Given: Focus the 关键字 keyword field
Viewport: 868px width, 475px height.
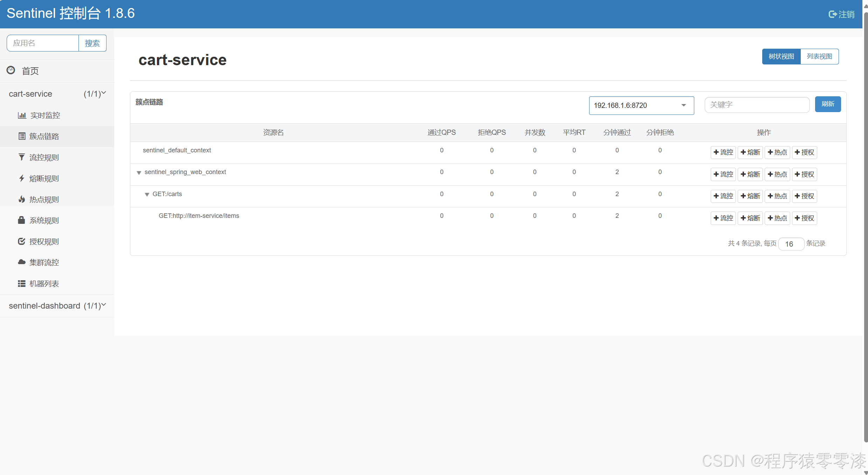Looking at the screenshot, I should (757, 105).
